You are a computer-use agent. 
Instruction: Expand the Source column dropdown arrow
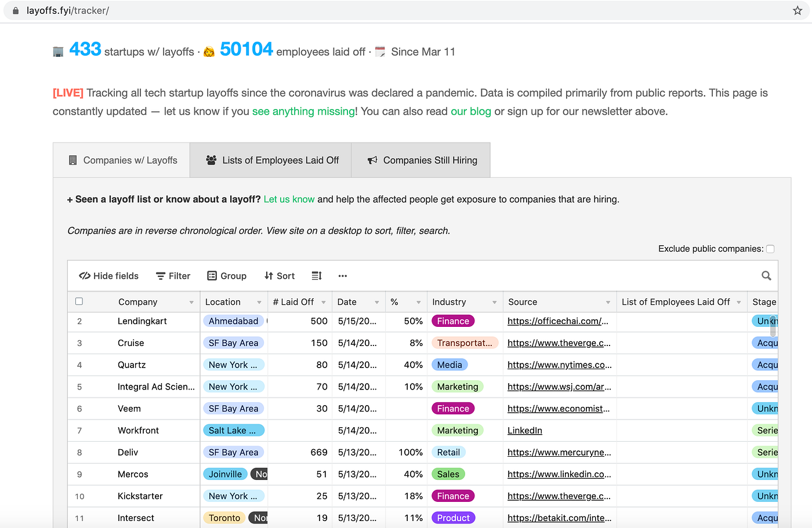pos(608,303)
